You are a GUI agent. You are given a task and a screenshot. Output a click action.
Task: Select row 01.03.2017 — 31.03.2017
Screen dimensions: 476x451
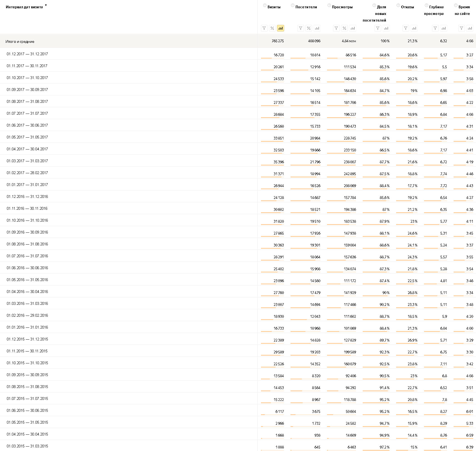(27, 161)
